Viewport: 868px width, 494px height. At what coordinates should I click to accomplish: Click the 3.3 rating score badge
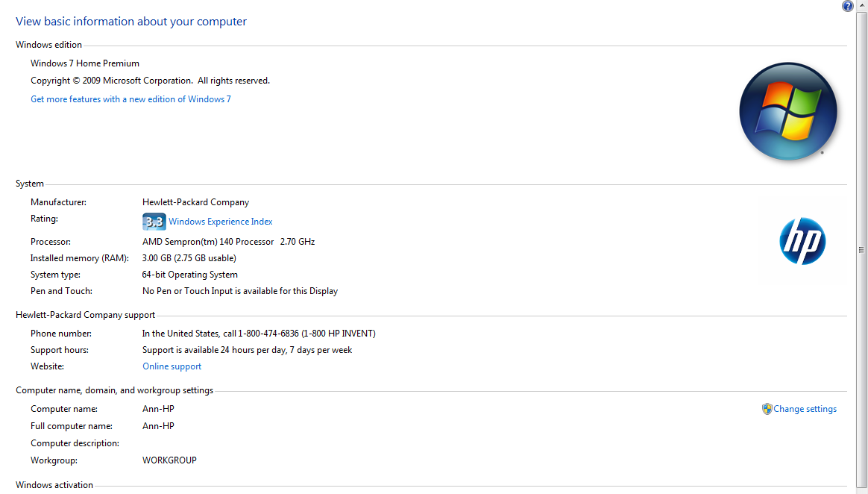point(154,222)
